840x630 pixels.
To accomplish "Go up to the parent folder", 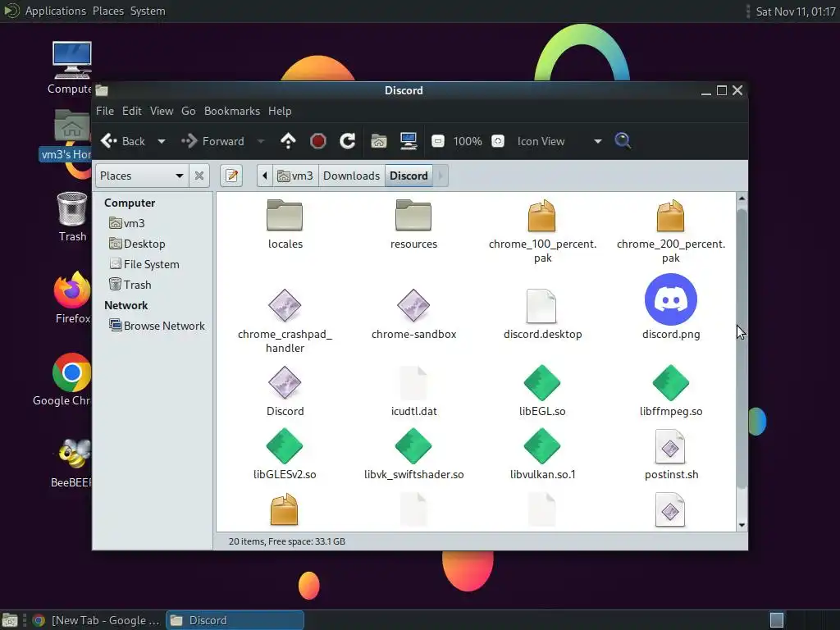I will coord(288,141).
